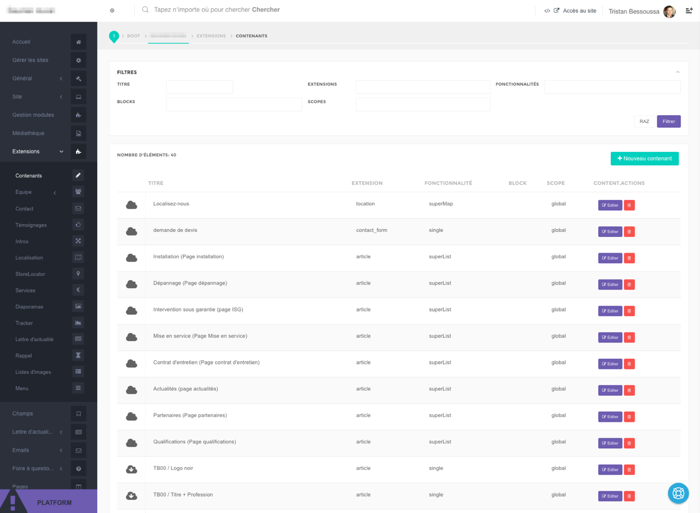The height and width of the screenshot is (513, 700).
Task: Open the lifebuoy help widget
Action: pos(678,493)
